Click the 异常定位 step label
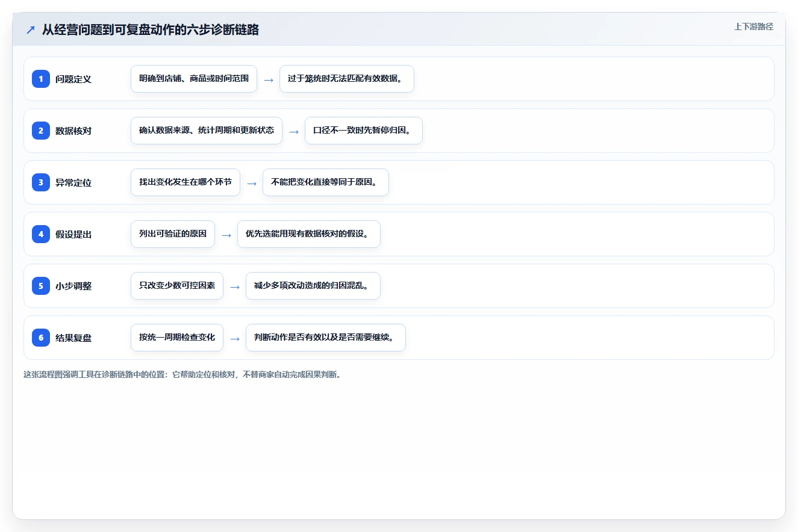 (73, 182)
